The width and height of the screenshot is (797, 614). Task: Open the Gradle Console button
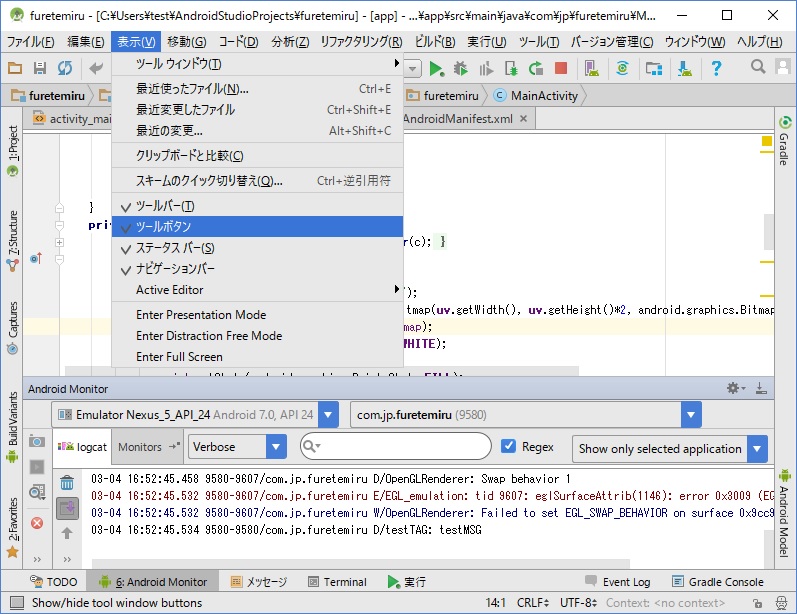coord(718,582)
